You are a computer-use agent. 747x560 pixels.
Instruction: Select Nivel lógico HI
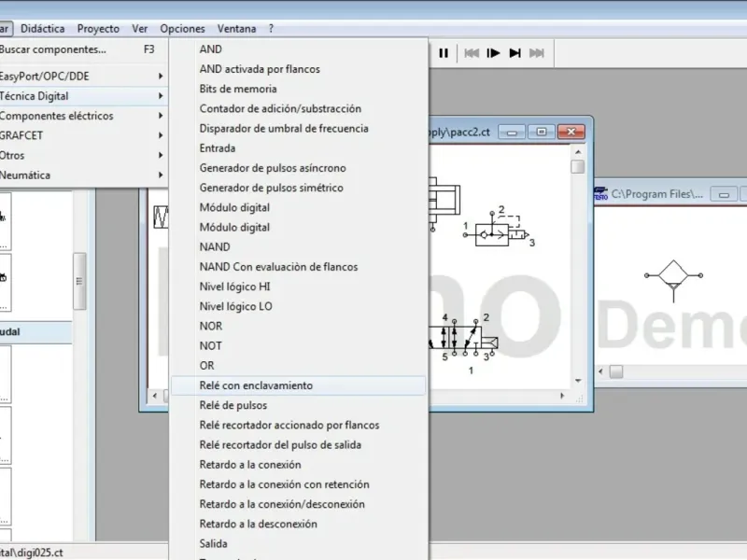298,287
